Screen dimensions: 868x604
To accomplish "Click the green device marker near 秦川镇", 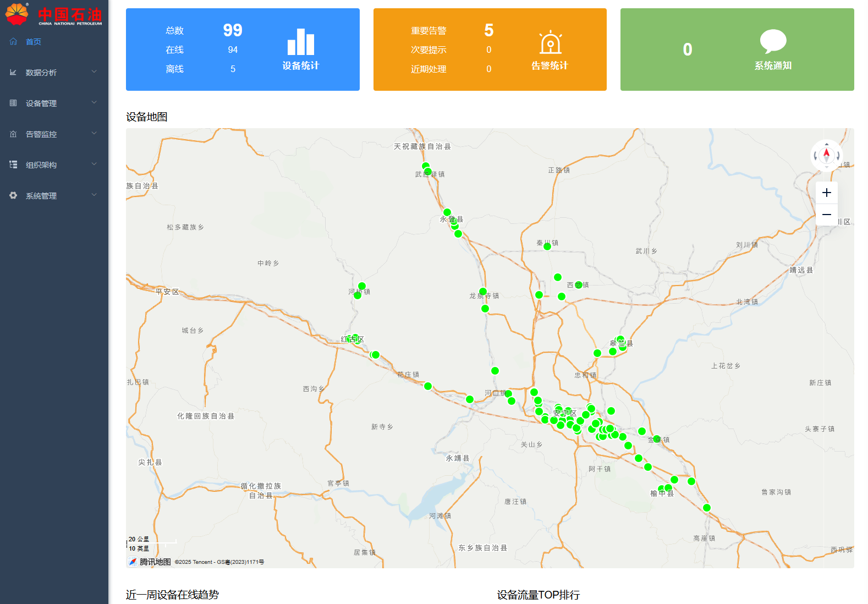I will (547, 246).
